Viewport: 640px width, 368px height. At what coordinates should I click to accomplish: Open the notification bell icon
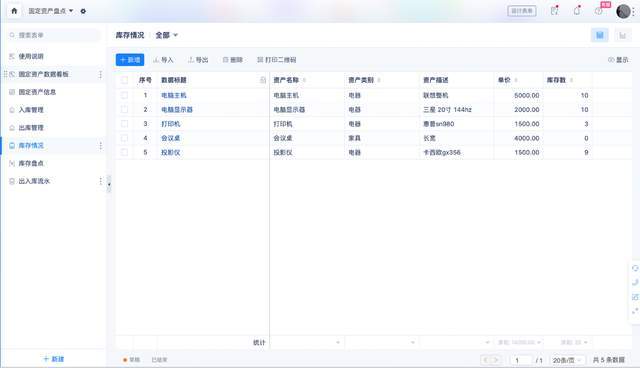[x=577, y=11]
